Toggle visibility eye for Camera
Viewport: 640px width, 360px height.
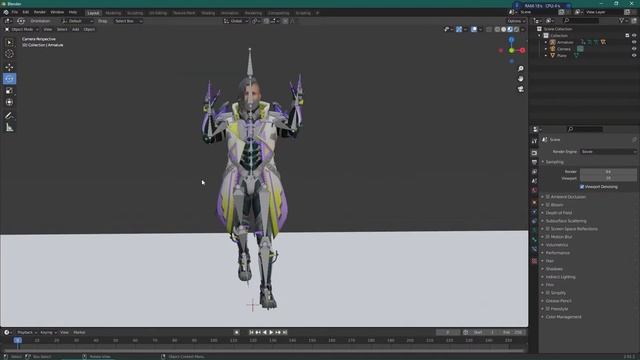[634, 49]
